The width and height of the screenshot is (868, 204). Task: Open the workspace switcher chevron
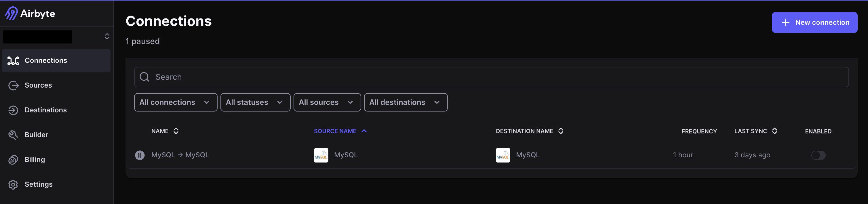(107, 36)
